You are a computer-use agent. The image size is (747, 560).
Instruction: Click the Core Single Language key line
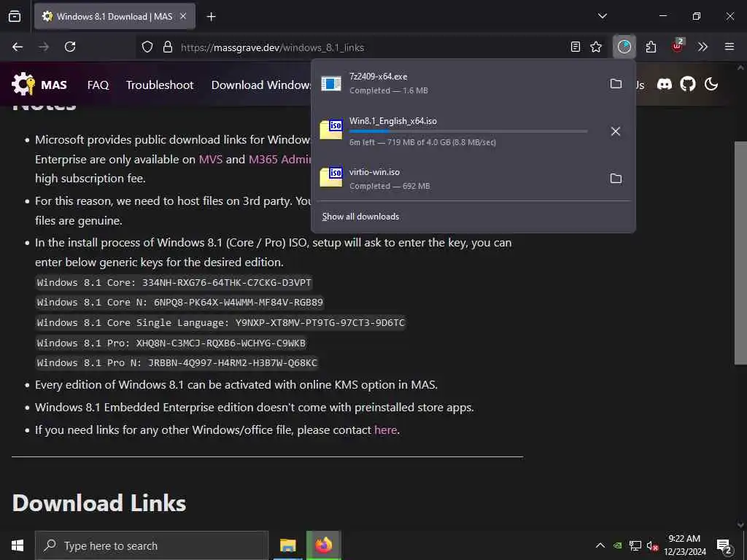(x=220, y=323)
